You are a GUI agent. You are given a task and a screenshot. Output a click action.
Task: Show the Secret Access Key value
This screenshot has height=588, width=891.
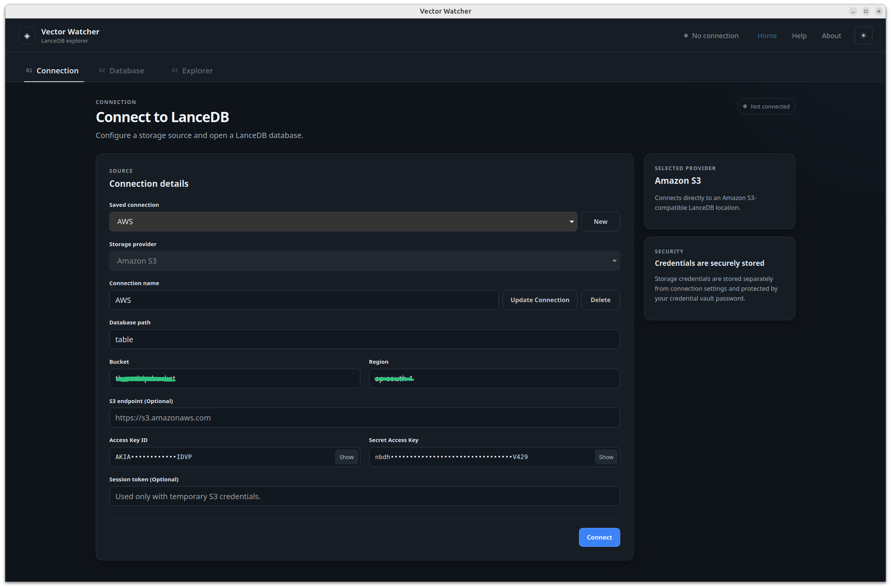(x=606, y=457)
